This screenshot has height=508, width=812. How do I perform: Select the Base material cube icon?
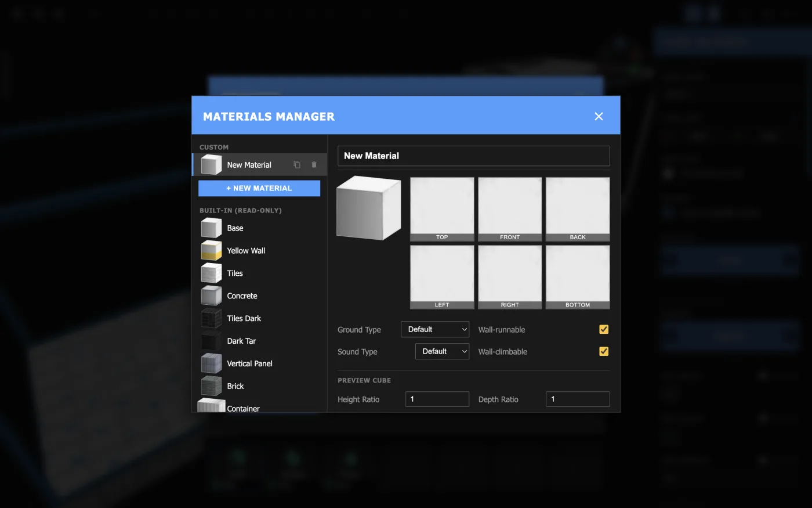point(211,228)
